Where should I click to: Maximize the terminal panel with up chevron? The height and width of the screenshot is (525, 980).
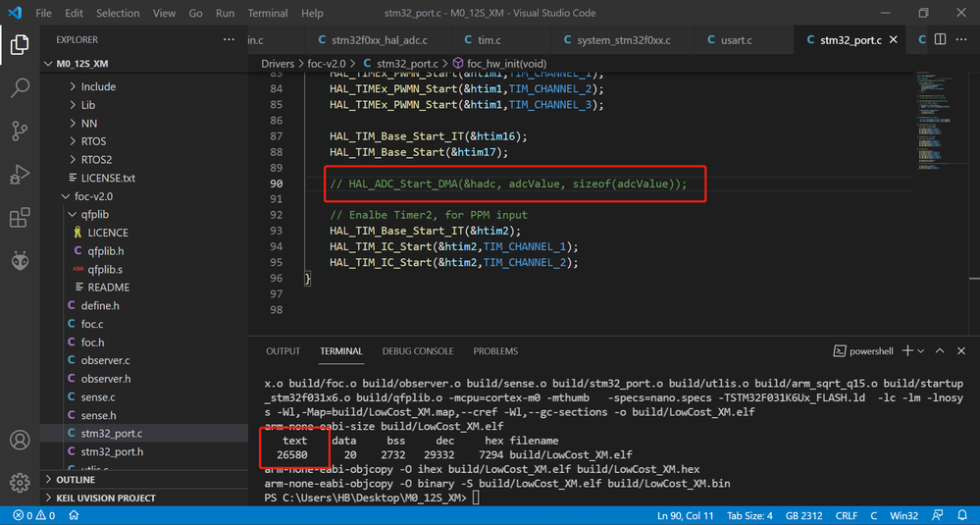click(940, 350)
